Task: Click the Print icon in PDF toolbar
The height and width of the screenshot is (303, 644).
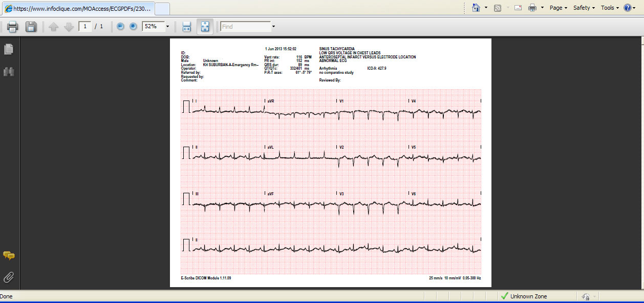Action: click(13, 27)
